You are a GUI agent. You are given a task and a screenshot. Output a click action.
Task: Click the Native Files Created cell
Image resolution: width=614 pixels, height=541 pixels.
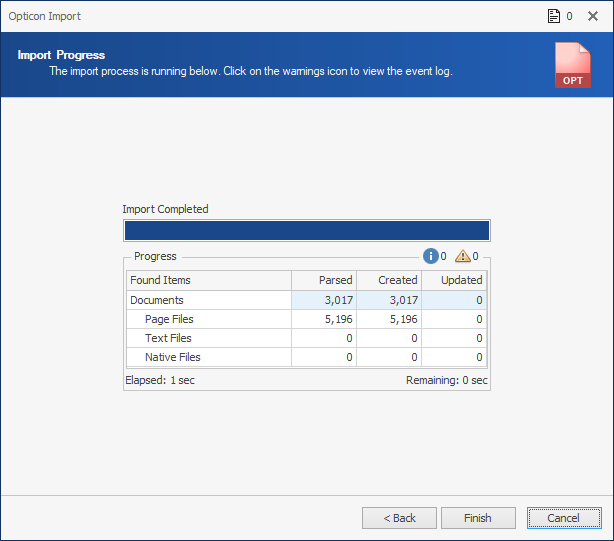(x=389, y=357)
